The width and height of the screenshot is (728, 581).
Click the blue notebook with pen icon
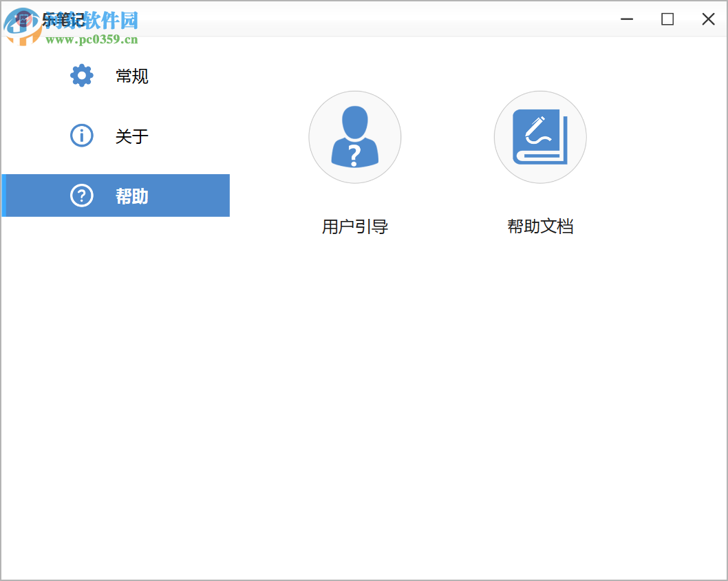540,137
